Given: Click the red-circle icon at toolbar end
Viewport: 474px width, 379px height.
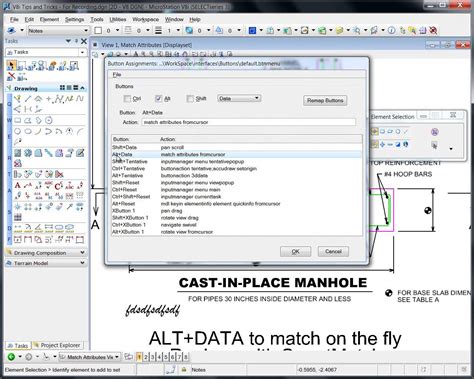Looking at the screenshot, I should tap(433, 30).
